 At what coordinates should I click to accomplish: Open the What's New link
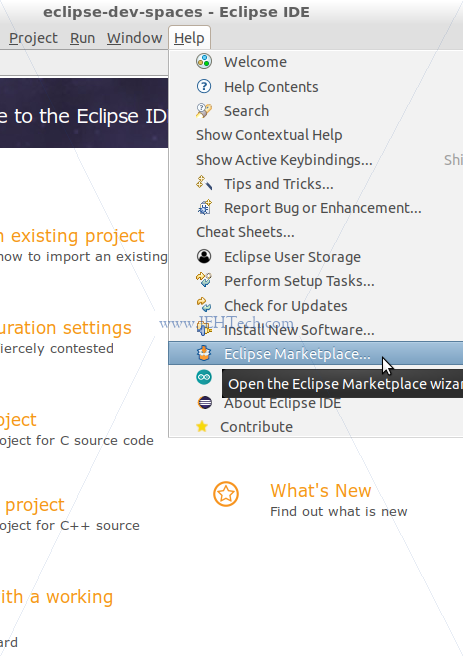320,490
